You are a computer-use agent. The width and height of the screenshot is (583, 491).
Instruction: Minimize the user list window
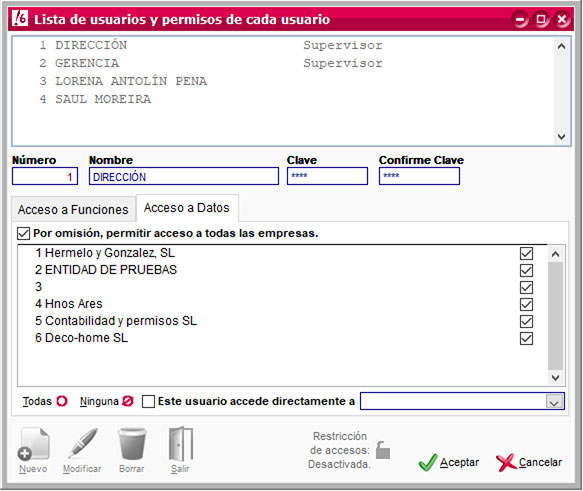(x=521, y=19)
